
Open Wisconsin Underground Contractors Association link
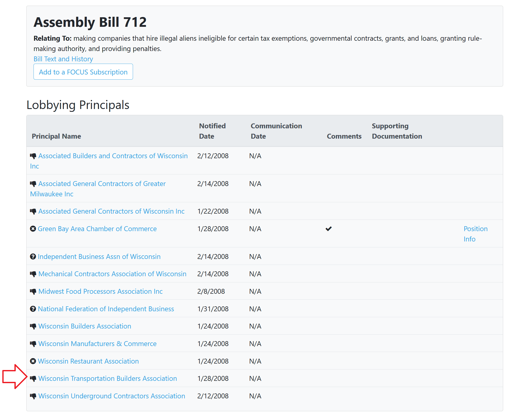coord(112,396)
